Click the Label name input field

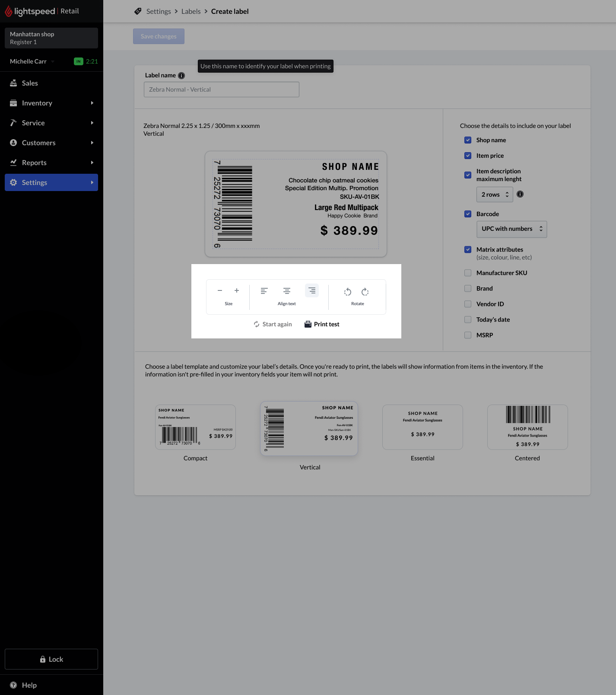222,89
